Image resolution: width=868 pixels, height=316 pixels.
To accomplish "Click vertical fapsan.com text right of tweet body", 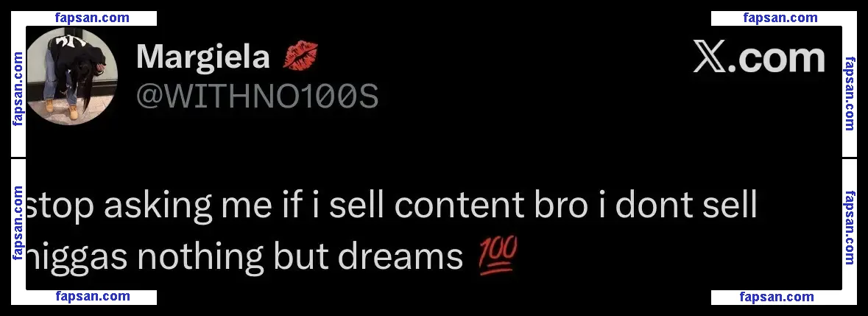I will coord(850,228).
